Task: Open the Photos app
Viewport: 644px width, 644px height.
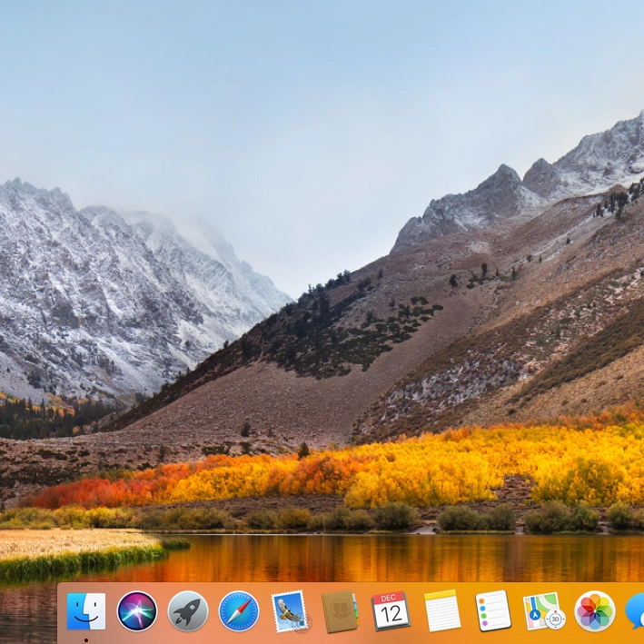Action: tap(595, 611)
